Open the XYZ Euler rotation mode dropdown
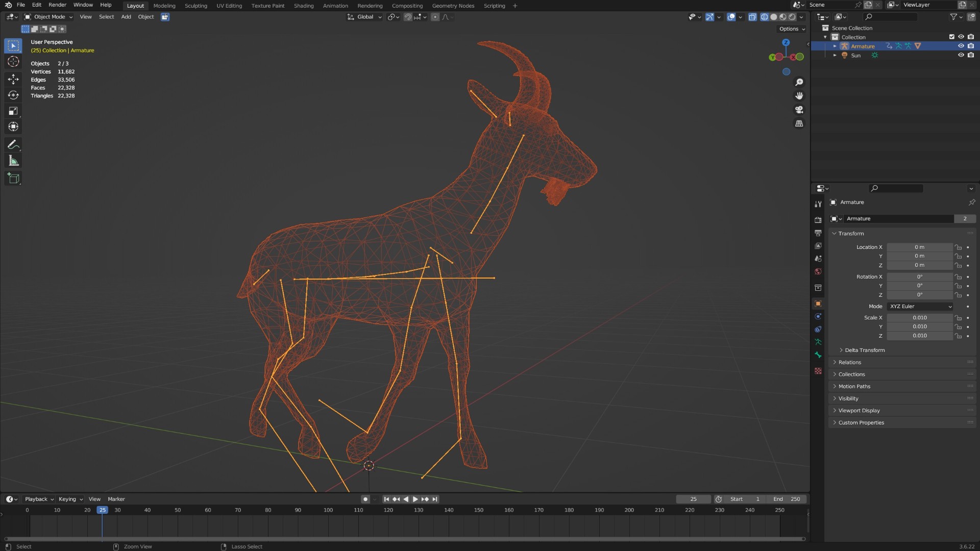The image size is (980, 551). click(x=920, y=307)
